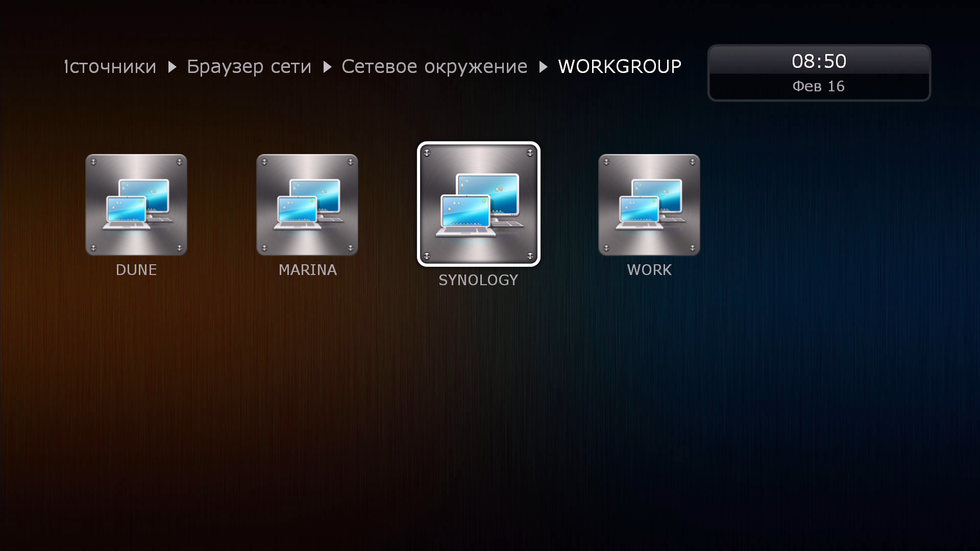
Task: Open the DUNE network computer icon
Action: click(x=136, y=205)
